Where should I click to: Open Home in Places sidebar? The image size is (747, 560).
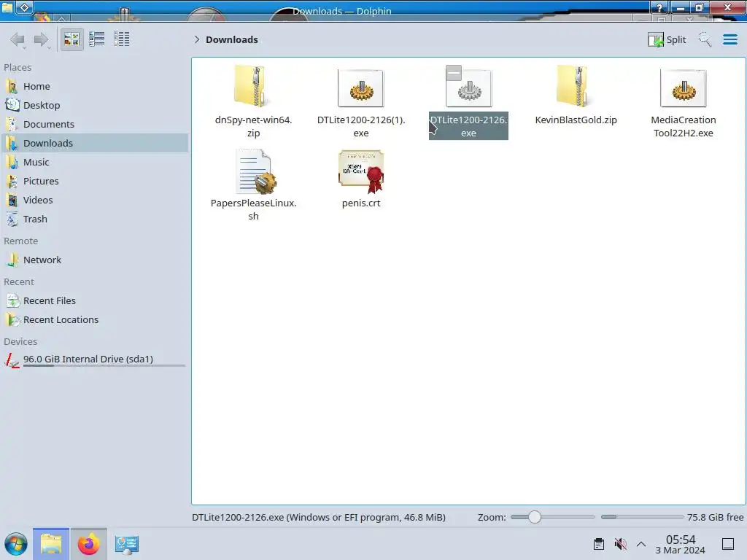(x=95, y=86)
